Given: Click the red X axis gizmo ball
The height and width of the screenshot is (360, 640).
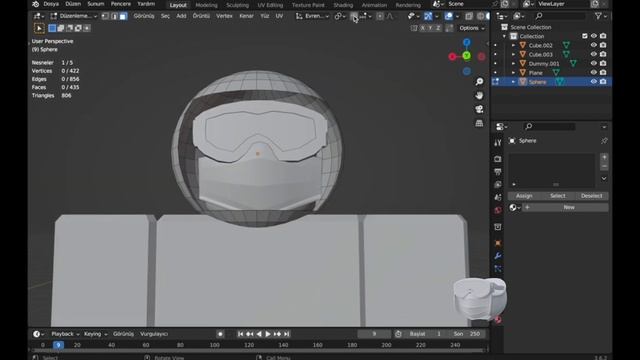Looking at the screenshot, I should (x=452, y=57).
